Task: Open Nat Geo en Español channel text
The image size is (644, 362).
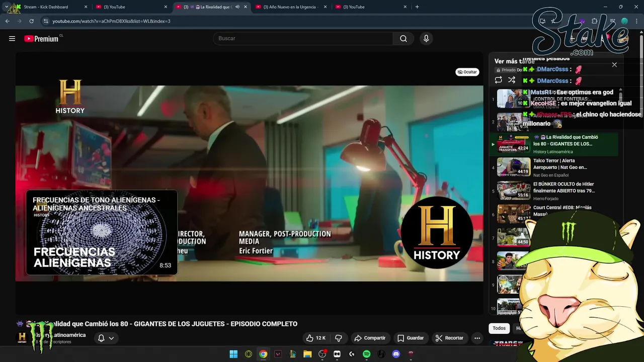Action: tap(551, 175)
